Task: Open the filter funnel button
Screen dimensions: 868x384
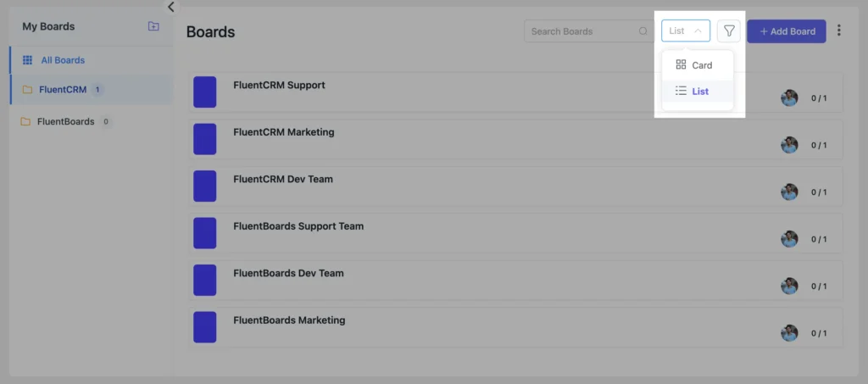Action: 728,31
